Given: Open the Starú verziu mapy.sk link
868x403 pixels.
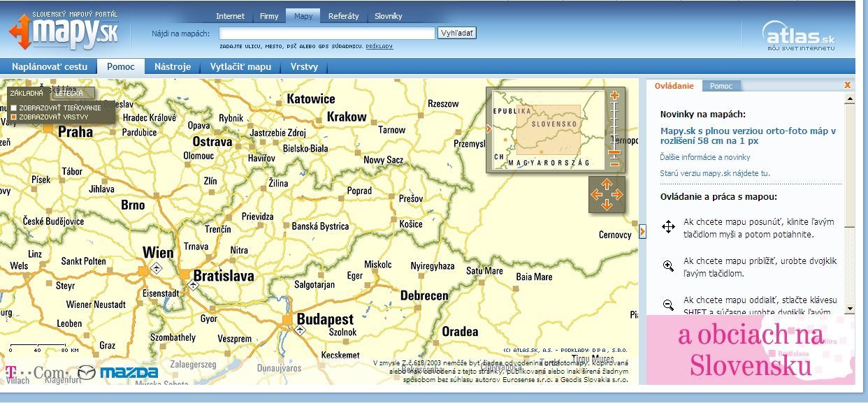Looking at the screenshot, I should [715, 173].
